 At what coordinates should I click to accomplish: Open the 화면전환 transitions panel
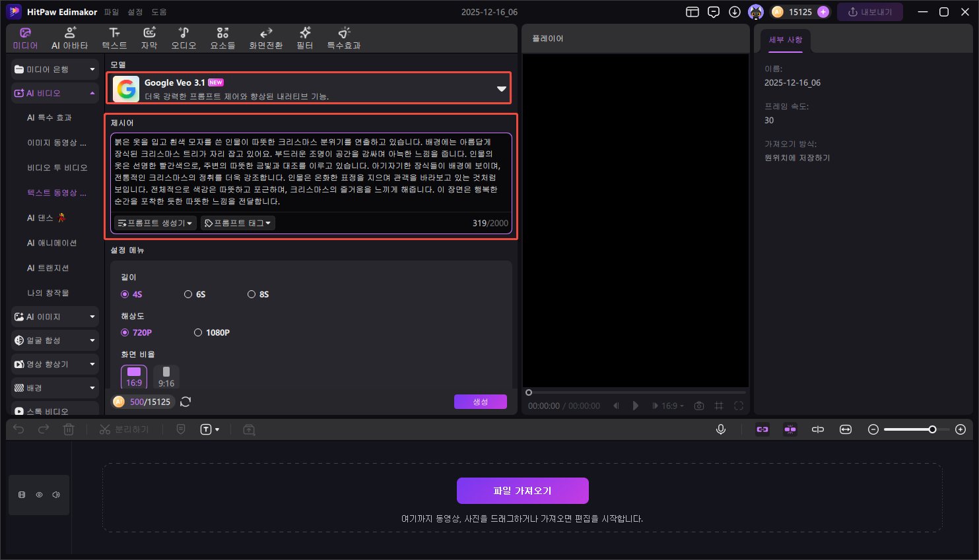(266, 37)
